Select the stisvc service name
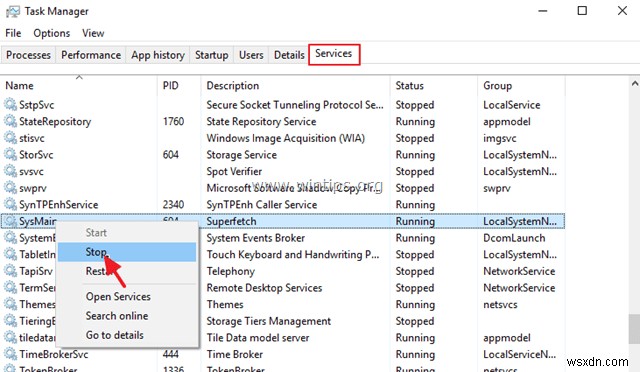640x372 pixels. 32,138
